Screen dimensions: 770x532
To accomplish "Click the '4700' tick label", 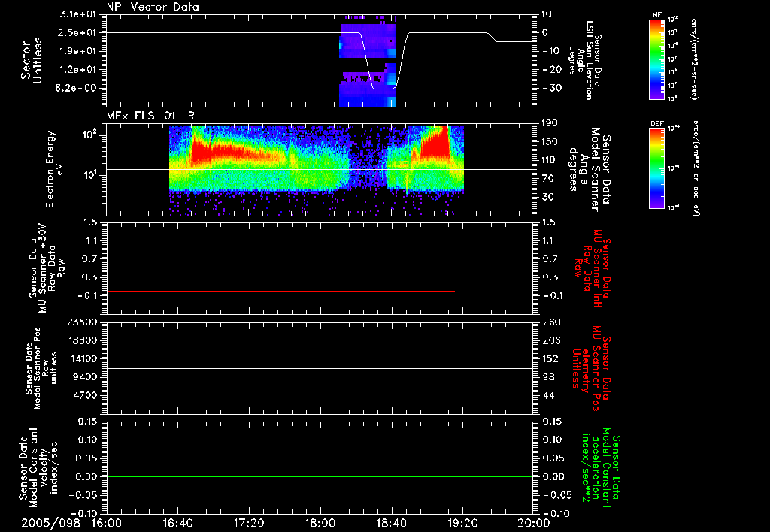I will click(x=85, y=395).
